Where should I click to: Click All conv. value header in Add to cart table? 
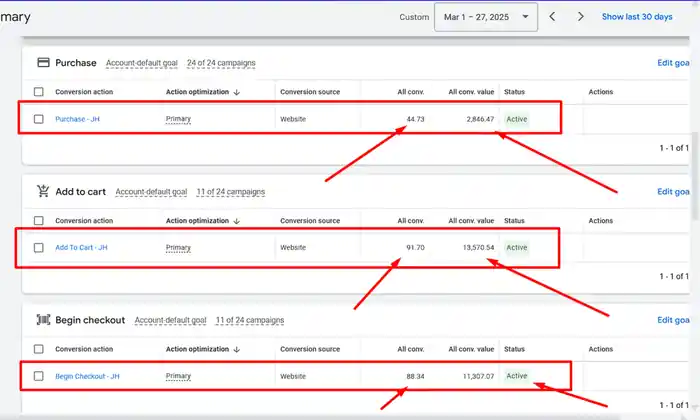[471, 220]
